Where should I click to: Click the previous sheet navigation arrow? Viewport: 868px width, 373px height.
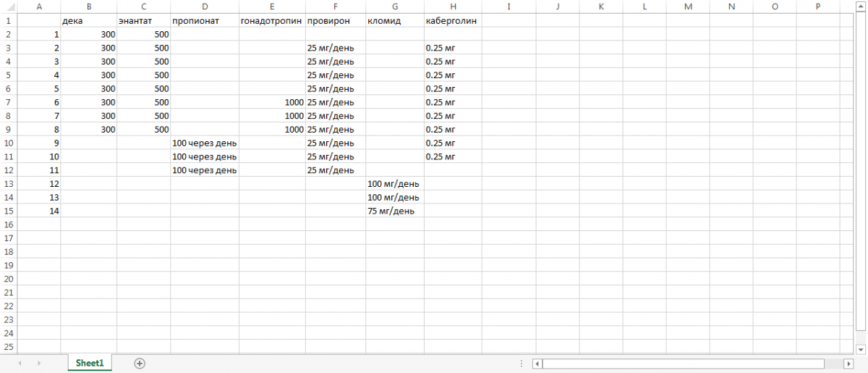click(19, 363)
